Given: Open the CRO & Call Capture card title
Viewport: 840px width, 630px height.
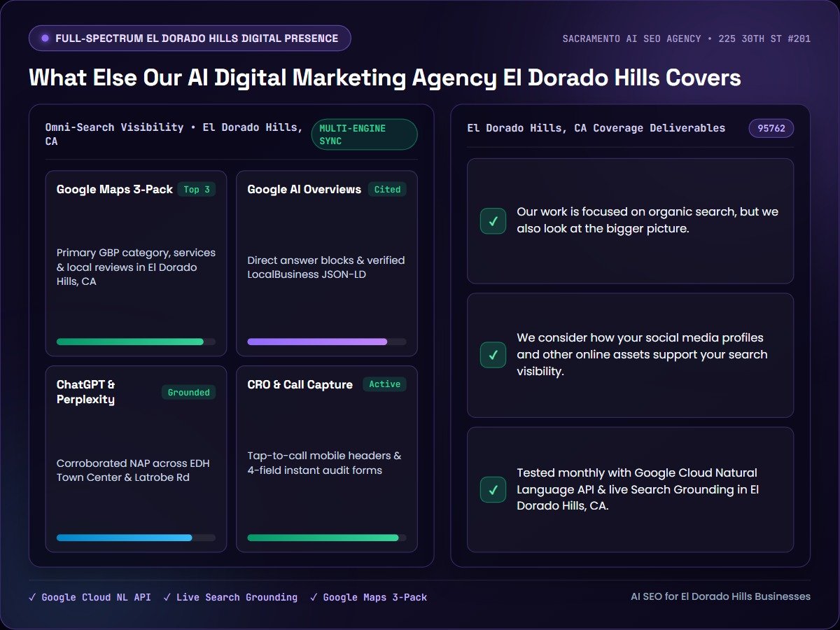Looking at the screenshot, I should point(300,384).
